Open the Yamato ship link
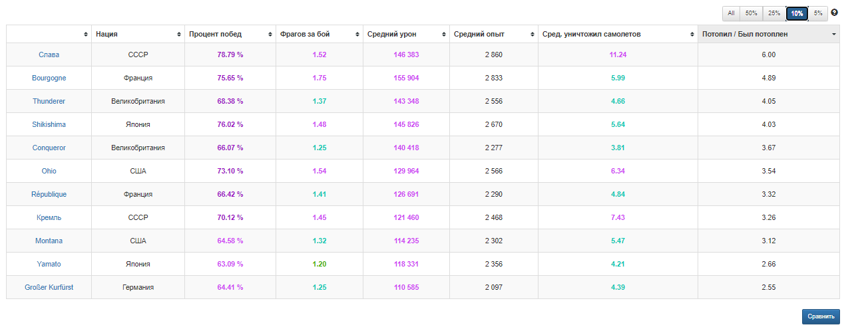Screen dimensions: 868x333 coord(49,264)
